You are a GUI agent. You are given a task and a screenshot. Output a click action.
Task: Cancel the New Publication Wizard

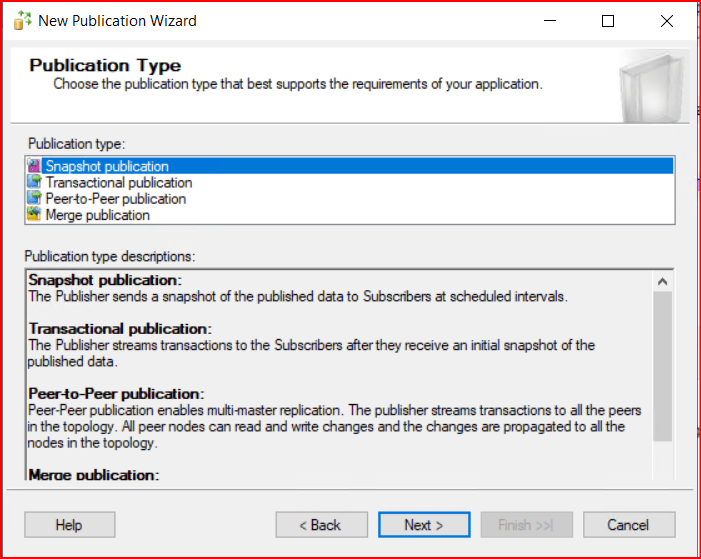pos(628,525)
